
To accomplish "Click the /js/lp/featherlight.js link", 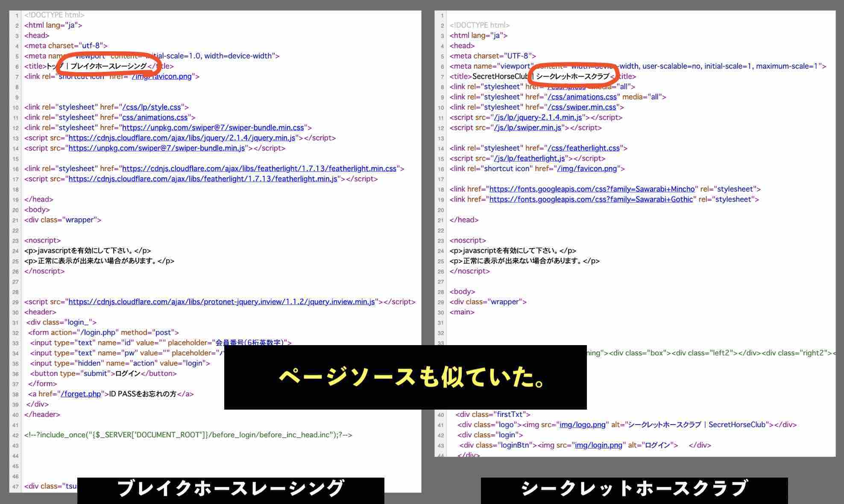I will (x=531, y=158).
